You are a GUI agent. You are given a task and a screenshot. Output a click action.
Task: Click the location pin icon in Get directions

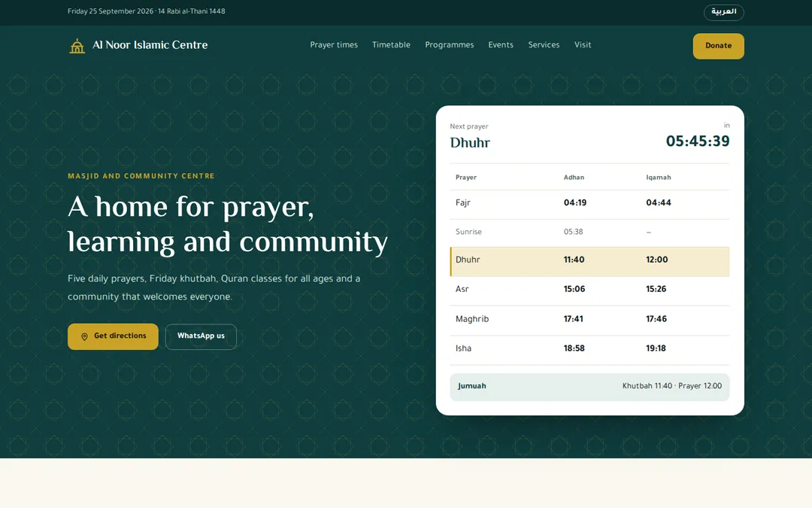pyautogui.click(x=84, y=336)
